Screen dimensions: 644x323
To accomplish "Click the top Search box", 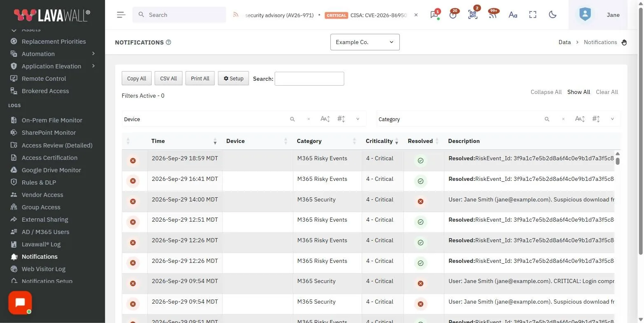I will [179, 15].
